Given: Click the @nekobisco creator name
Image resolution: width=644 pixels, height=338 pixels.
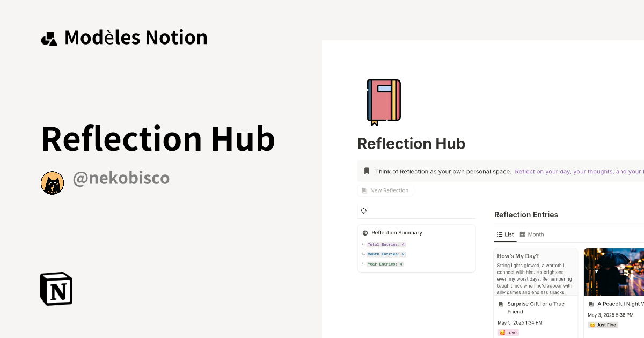Looking at the screenshot, I should pyautogui.click(x=121, y=178).
